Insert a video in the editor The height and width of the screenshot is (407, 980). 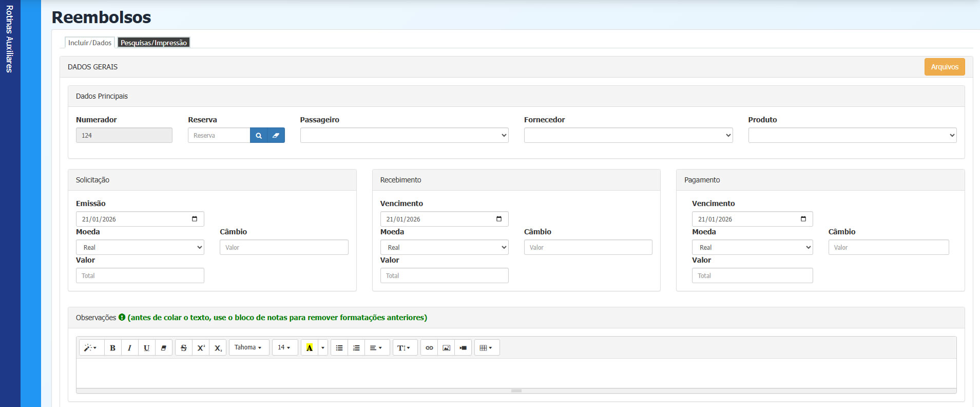pos(463,348)
